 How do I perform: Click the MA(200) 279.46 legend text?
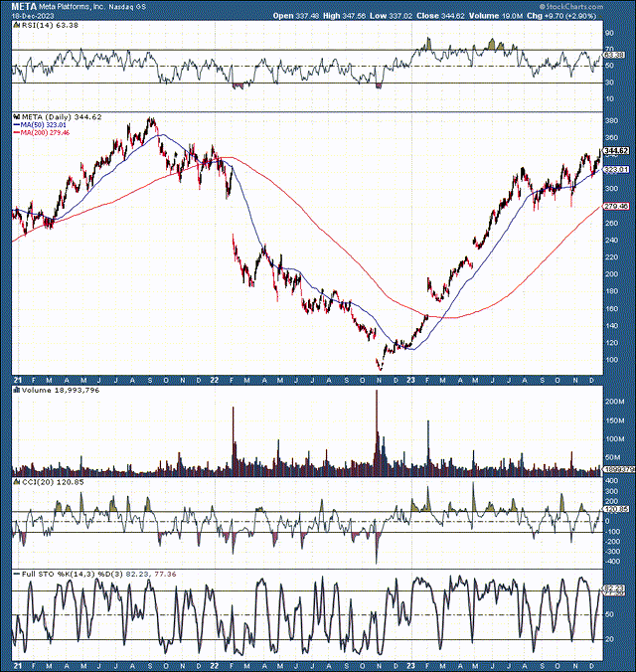45,133
